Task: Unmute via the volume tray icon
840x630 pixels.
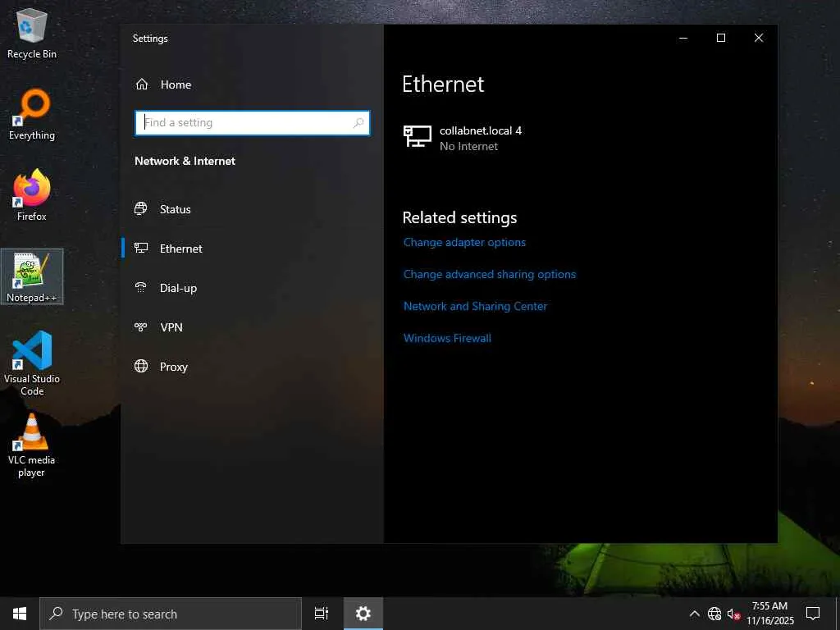Action: pyautogui.click(x=733, y=614)
